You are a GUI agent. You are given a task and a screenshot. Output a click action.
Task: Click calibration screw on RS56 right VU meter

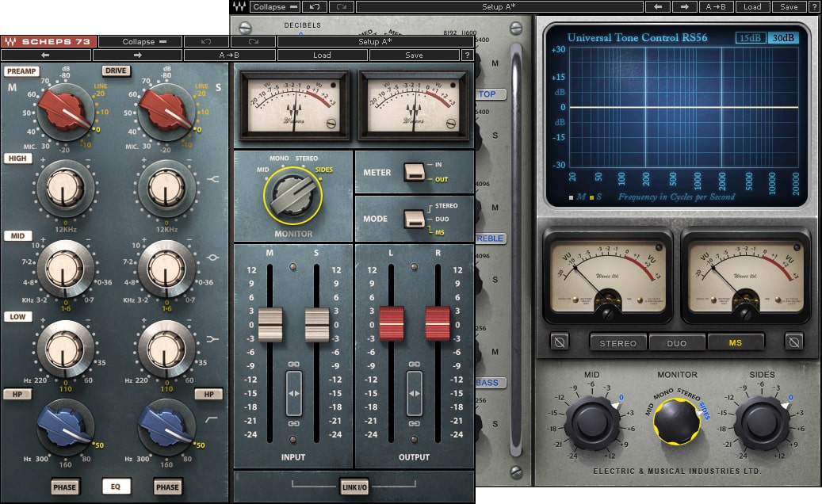(x=745, y=314)
